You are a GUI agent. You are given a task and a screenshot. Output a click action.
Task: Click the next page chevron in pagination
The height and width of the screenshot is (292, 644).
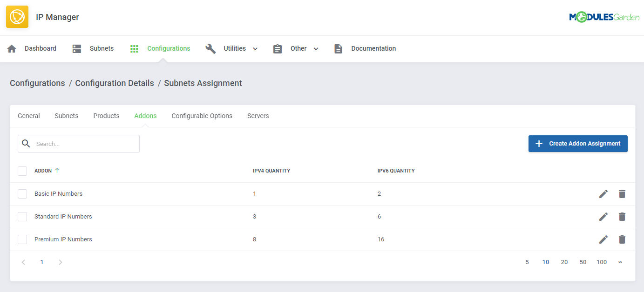pos(60,262)
